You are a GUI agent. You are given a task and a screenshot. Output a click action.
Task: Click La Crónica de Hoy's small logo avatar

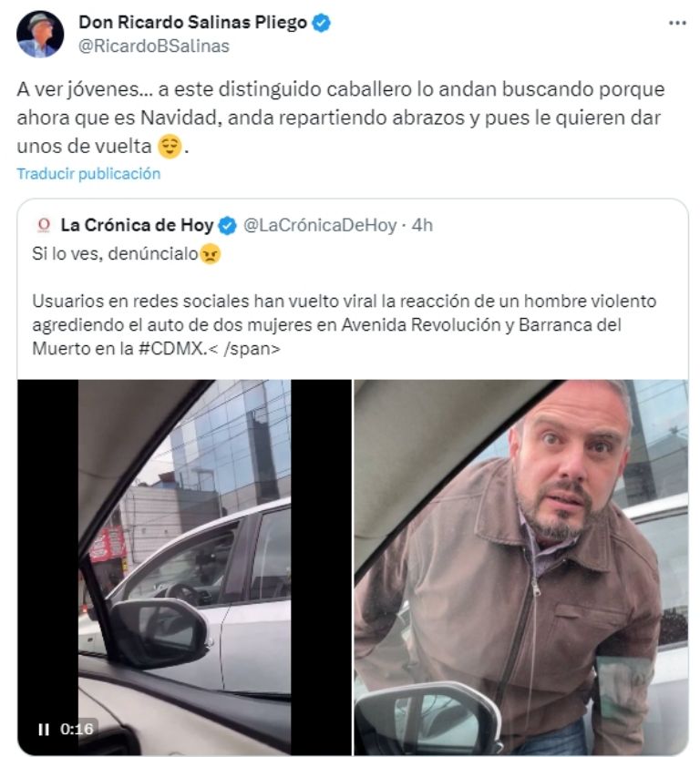[44, 225]
